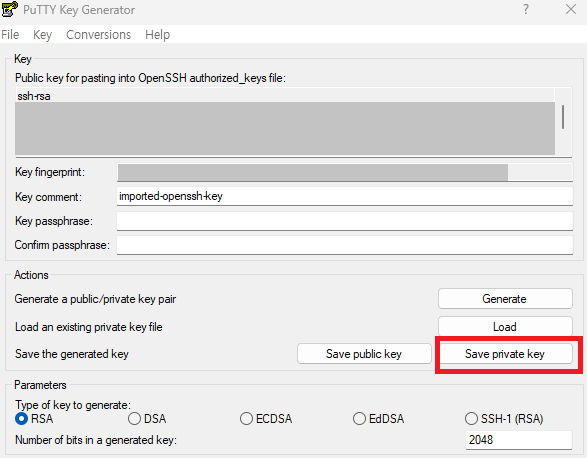Click the 'Public key for pasting into OpenSSH' label
Screen dimensions: 587x458
pyautogui.click(x=150, y=78)
